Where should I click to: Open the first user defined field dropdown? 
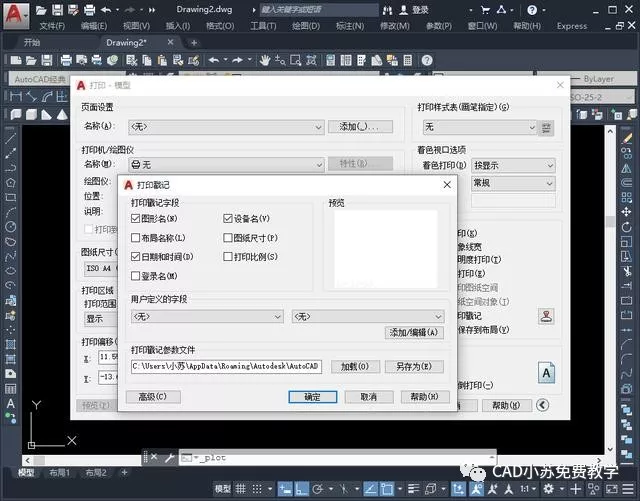coord(207,316)
